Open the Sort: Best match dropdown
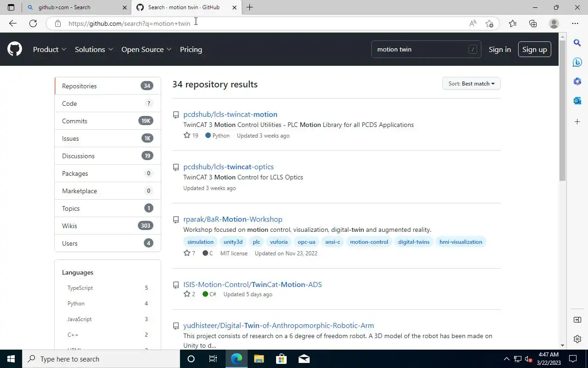This screenshot has height=368, width=588. [x=471, y=84]
